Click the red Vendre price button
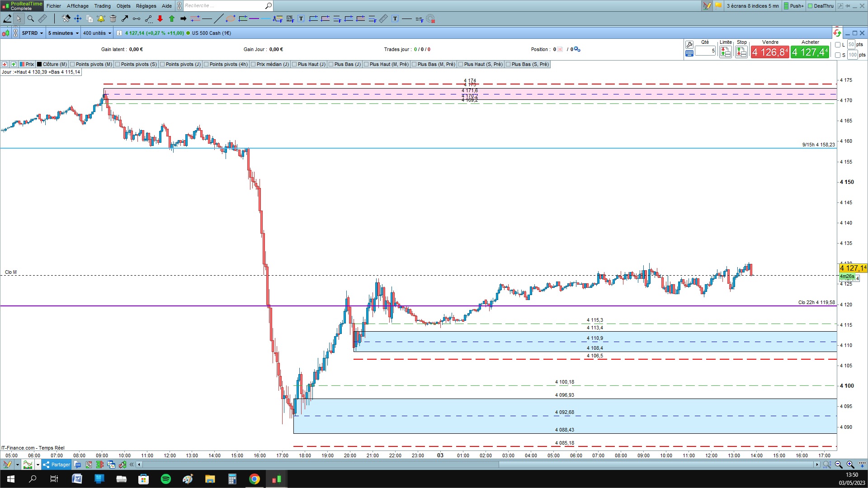 (x=769, y=52)
